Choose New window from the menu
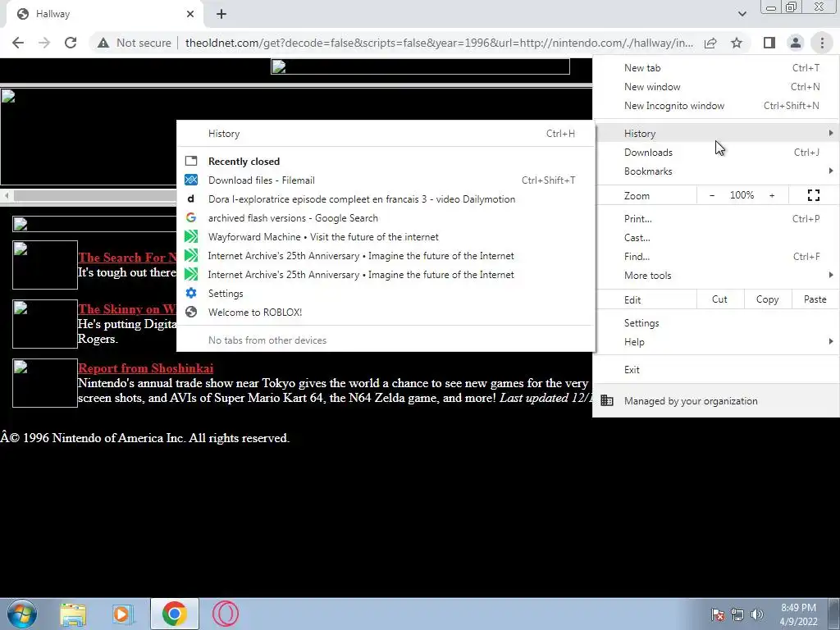 (x=715, y=87)
